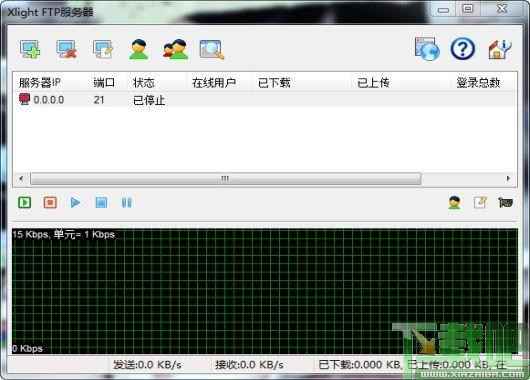The width and height of the screenshot is (530, 380).
Task: Click the scrollbar left arrow
Action: coord(21,179)
